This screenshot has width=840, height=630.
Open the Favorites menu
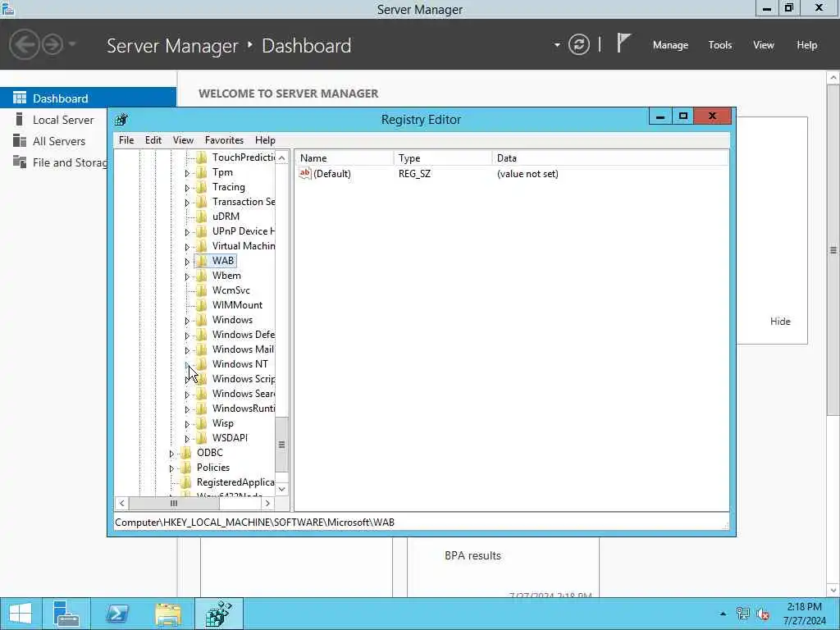[x=224, y=139]
